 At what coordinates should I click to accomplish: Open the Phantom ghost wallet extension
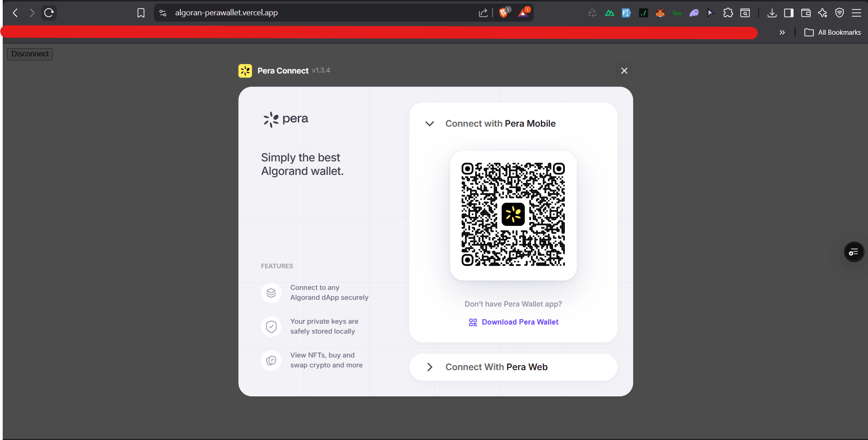(x=694, y=13)
